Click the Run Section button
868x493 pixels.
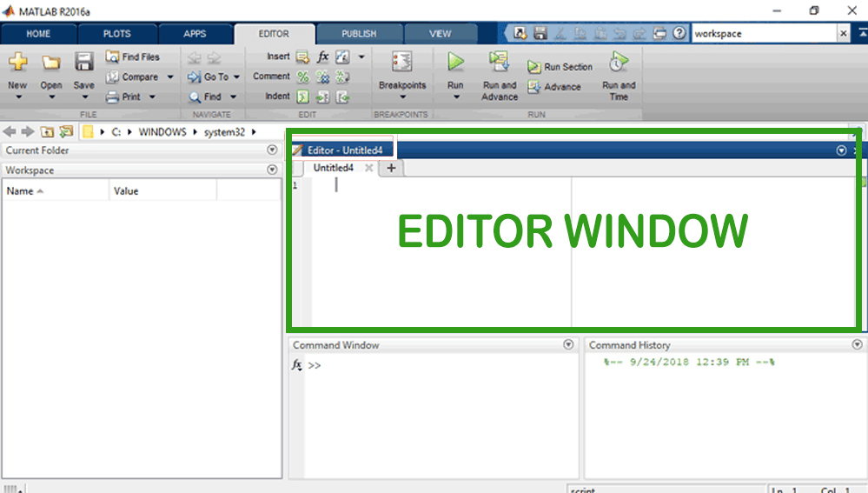560,67
